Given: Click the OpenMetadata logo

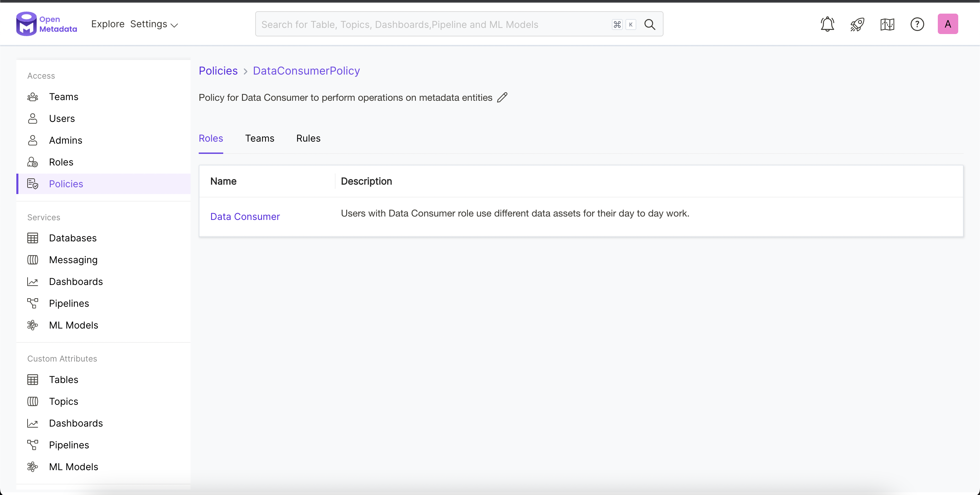Looking at the screenshot, I should click(46, 24).
